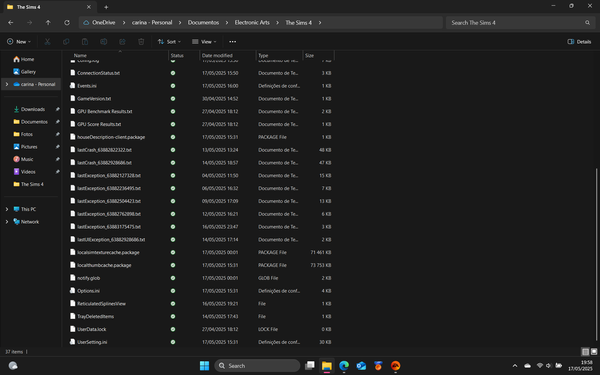Image resolution: width=600 pixels, height=375 pixels.
Task: Launch Microsoft Edge from taskbar
Action: click(344, 366)
